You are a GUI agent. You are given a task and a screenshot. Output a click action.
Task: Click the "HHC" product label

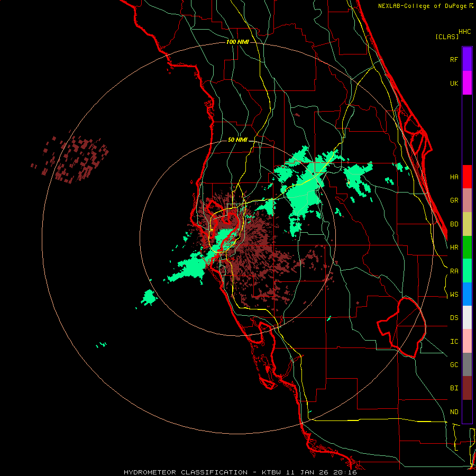(464, 32)
